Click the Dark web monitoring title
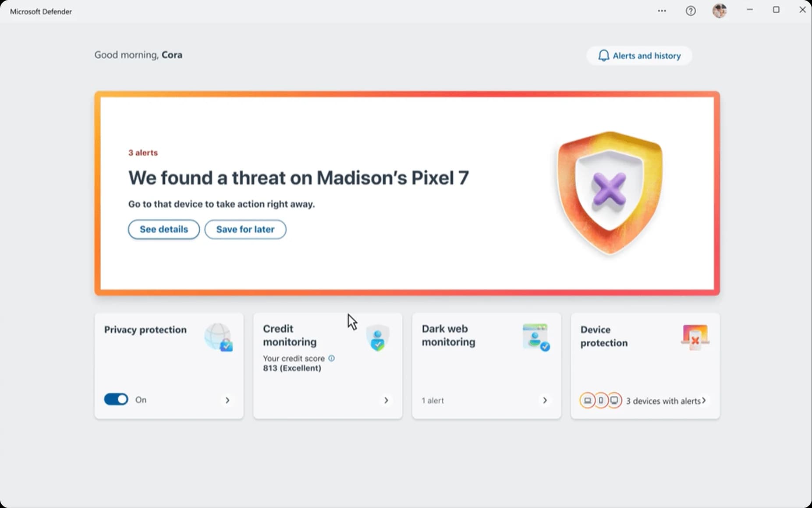 448,335
